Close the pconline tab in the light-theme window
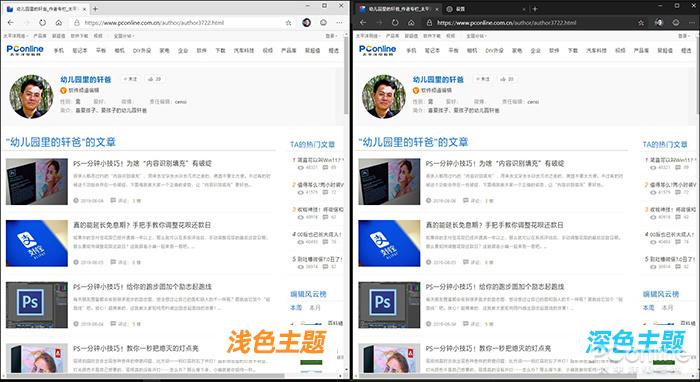The width and height of the screenshot is (700, 382). click(84, 8)
